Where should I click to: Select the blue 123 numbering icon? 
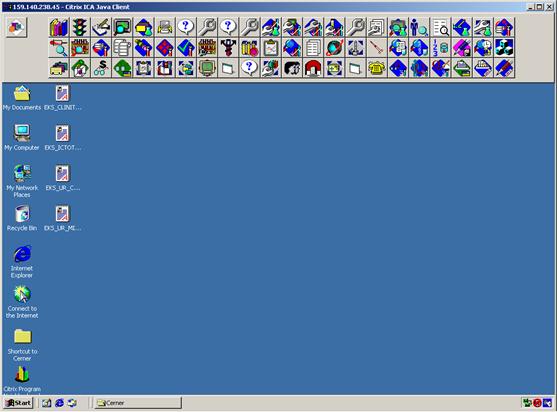[440, 48]
